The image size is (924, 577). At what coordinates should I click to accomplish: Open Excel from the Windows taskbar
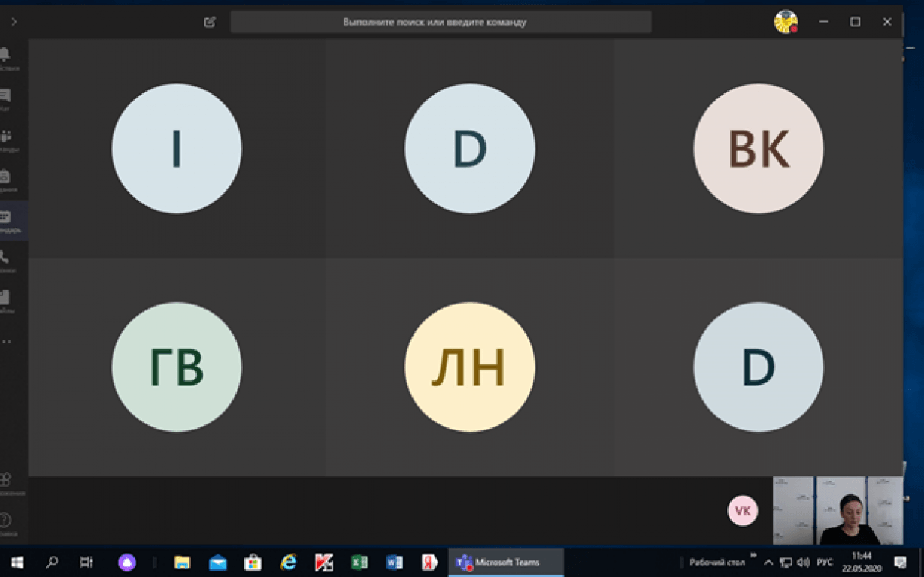click(359, 562)
